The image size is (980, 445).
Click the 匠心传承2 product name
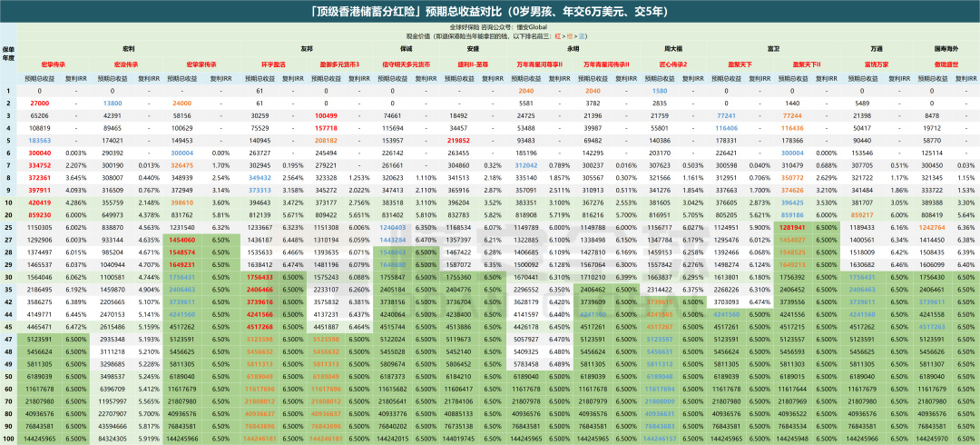pos(672,64)
